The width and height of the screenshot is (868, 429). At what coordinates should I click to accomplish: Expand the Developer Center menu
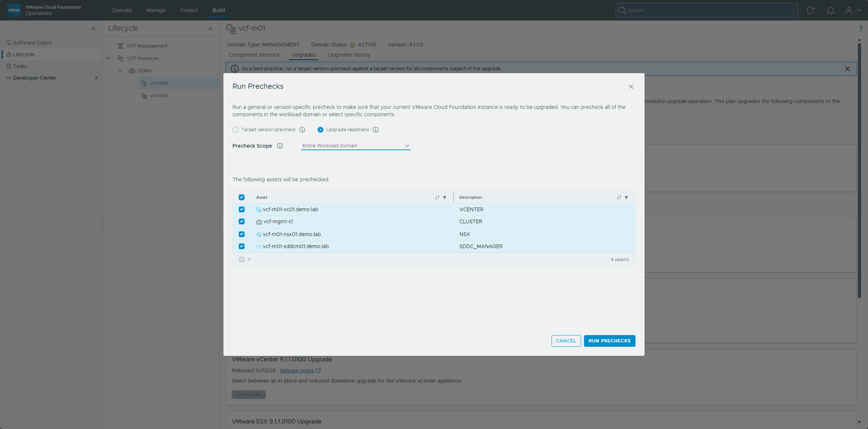click(96, 78)
